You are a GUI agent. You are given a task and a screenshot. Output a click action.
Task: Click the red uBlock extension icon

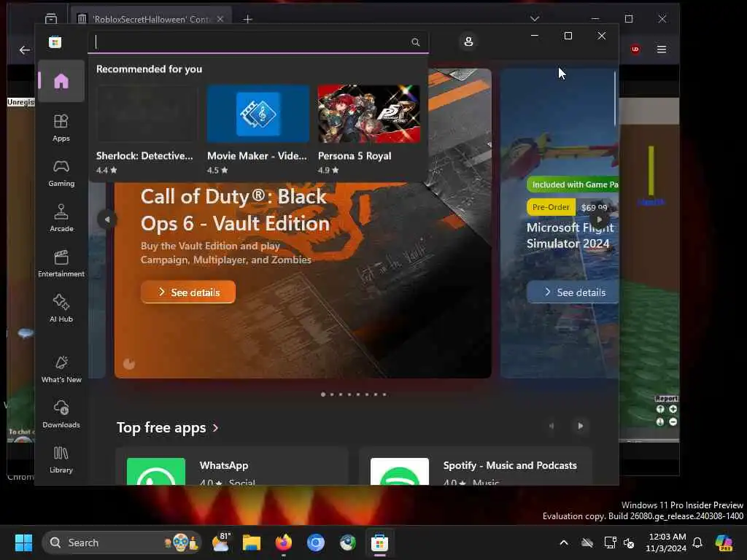click(635, 49)
